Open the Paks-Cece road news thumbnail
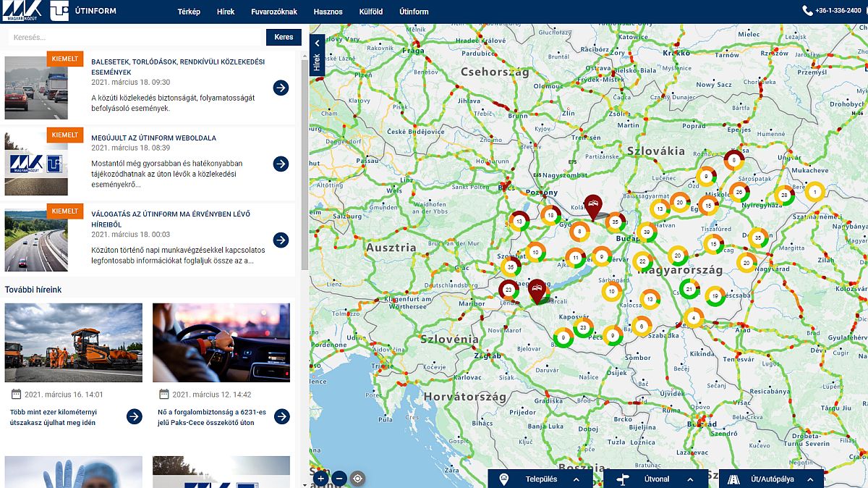Viewport: 868px width, 488px height. coord(221,342)
